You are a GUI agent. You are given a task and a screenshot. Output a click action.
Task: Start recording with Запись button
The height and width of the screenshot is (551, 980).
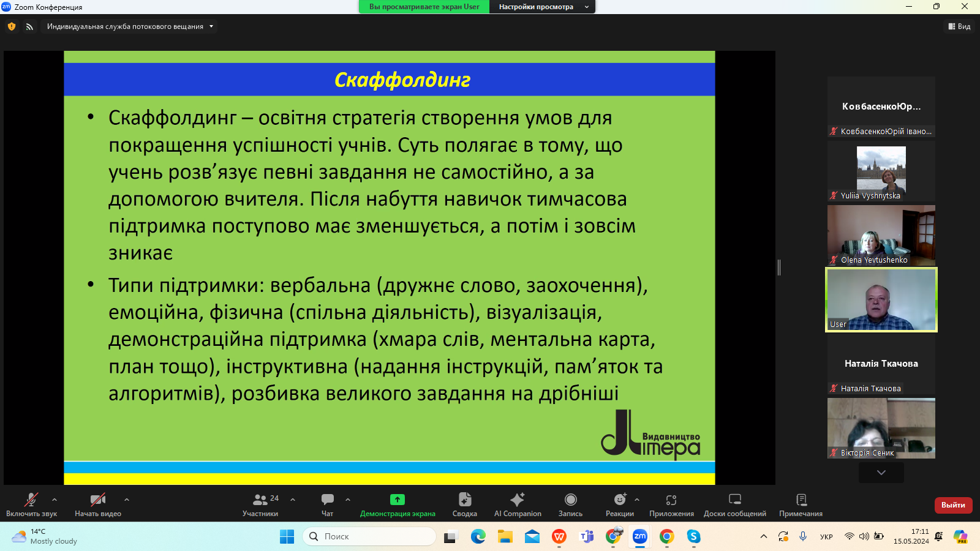pyautogui.click(x=570, y=504)
